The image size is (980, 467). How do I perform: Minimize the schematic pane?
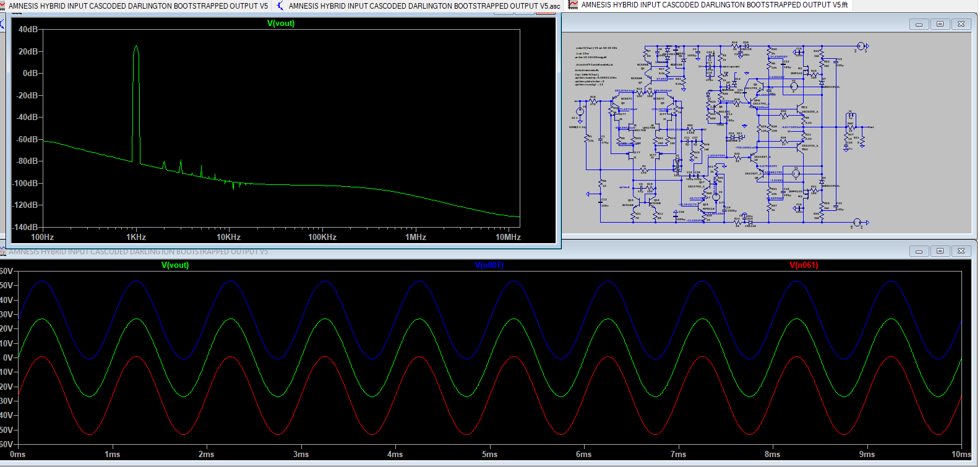click(x=919, y=24)
